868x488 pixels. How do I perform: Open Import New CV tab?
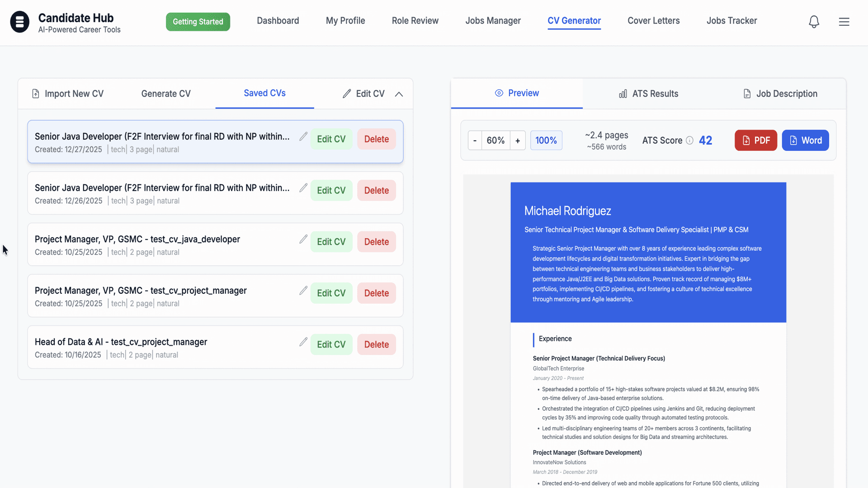click(68, 94)
